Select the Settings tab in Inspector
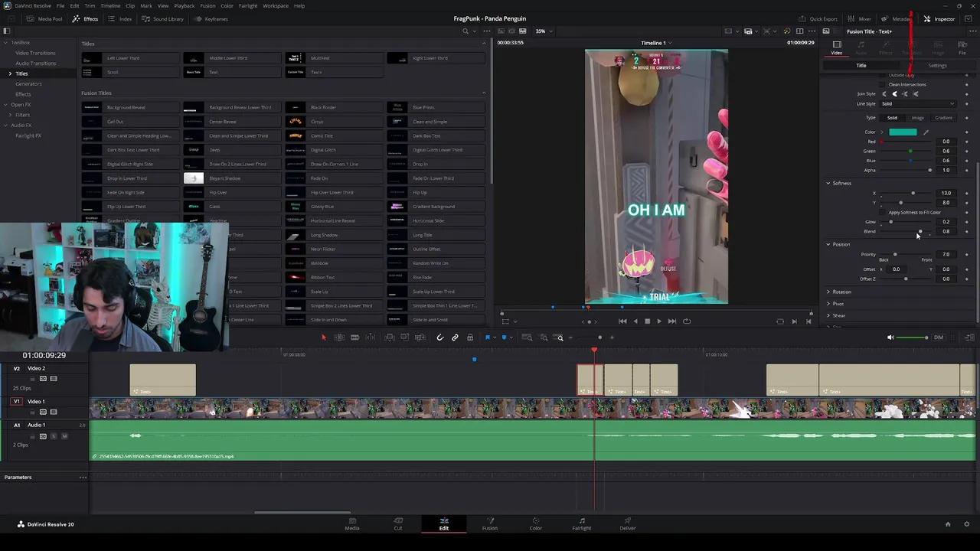The image size is (980, 551). (x=937, y=66)
